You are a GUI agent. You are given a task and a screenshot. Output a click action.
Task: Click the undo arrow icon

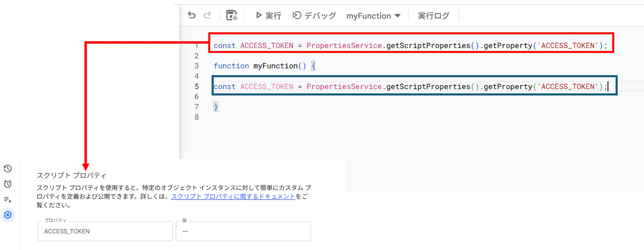click(192, 16)
